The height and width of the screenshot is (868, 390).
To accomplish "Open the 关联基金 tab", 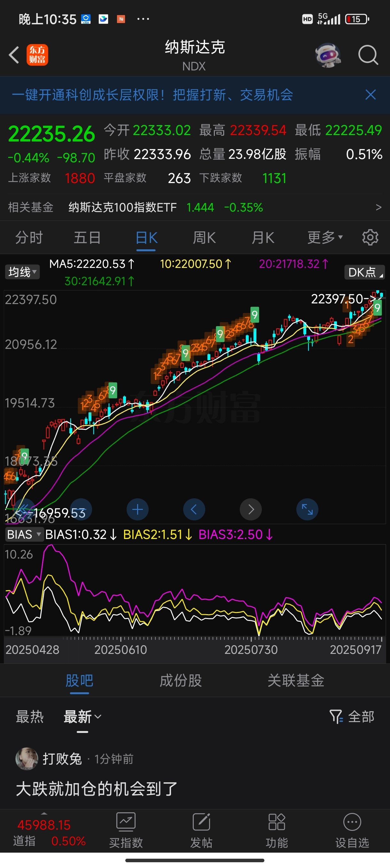I will pyautogui.click(x=296, y=681).
